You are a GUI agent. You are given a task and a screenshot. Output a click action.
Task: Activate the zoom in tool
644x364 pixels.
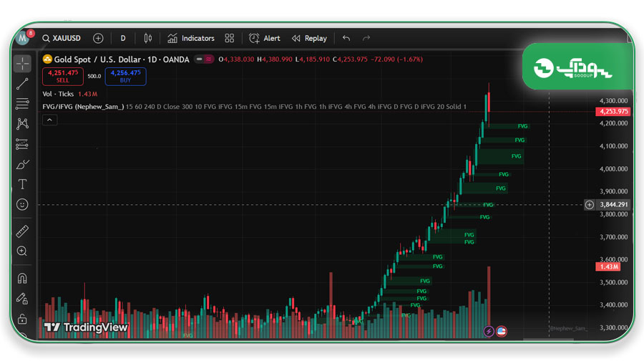[22, 252]
